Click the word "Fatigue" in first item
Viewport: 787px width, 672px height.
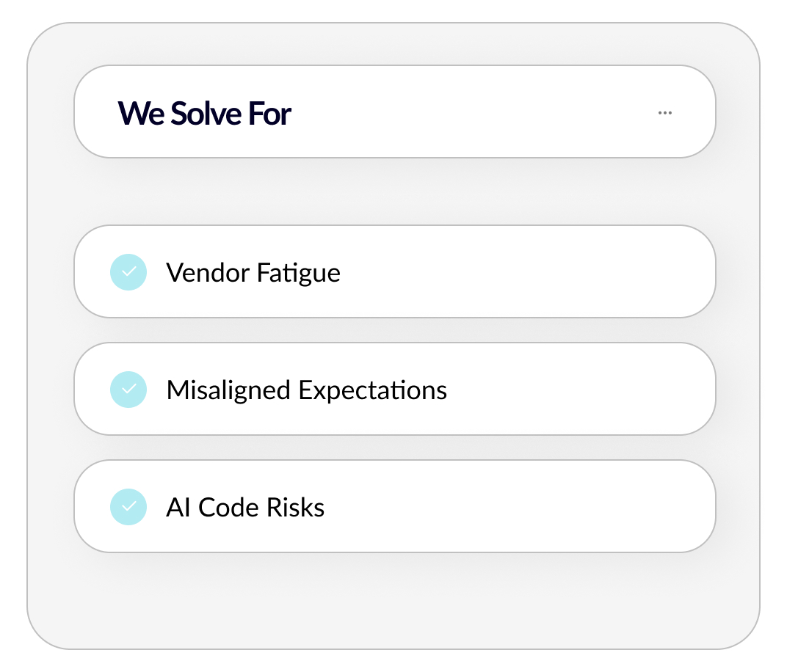pos(298,273)
